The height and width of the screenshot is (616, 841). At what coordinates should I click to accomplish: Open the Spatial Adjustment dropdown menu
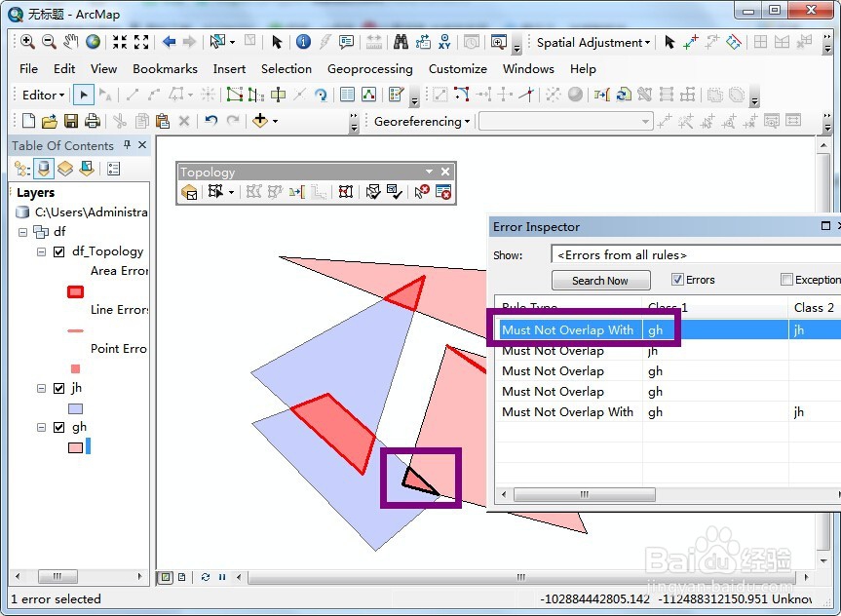593,42
